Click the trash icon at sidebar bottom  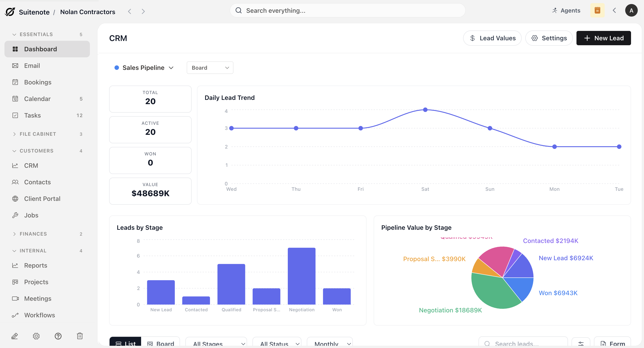(x=80, y=336)
